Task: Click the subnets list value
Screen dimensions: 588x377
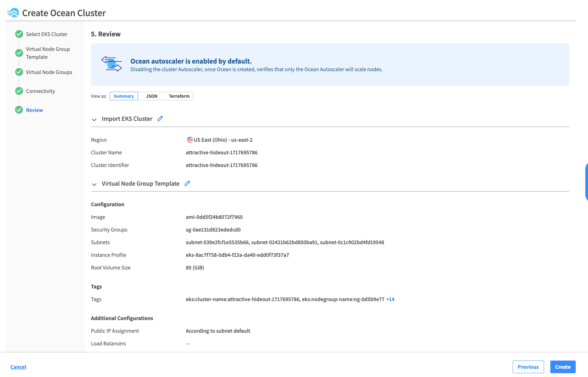Action: coord(285,242)
